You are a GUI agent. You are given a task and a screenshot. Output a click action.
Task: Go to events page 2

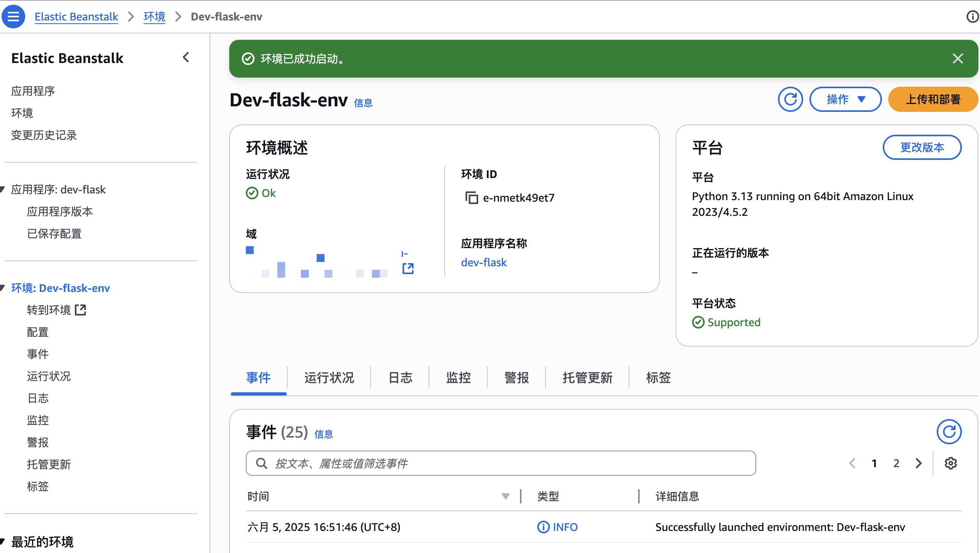[896, 463]
